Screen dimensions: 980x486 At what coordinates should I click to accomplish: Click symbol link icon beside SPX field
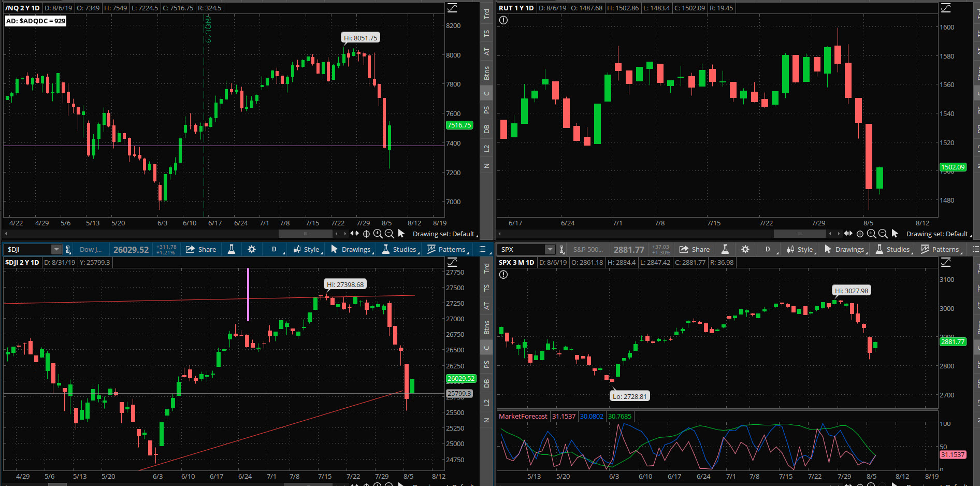(x=561, y=249)
